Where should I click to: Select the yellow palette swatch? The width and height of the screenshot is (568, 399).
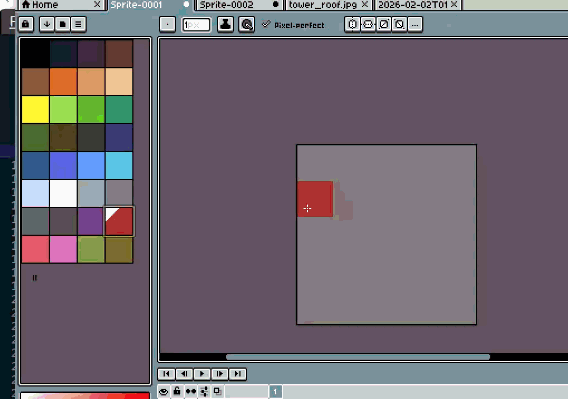[x=36, y=109]
